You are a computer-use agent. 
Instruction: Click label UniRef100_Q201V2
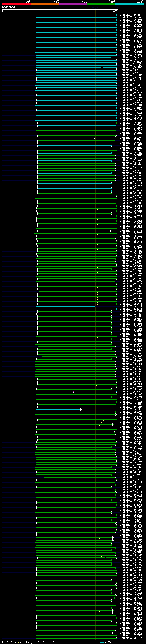click(x=131, y=344)
